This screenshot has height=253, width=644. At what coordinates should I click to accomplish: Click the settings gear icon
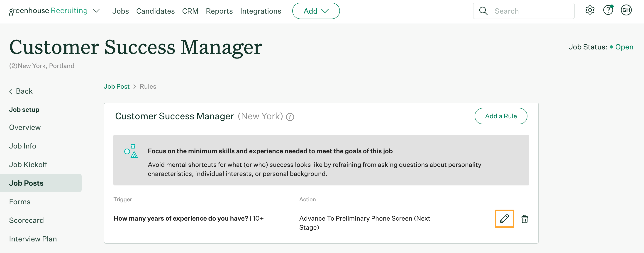click(590, 11)
